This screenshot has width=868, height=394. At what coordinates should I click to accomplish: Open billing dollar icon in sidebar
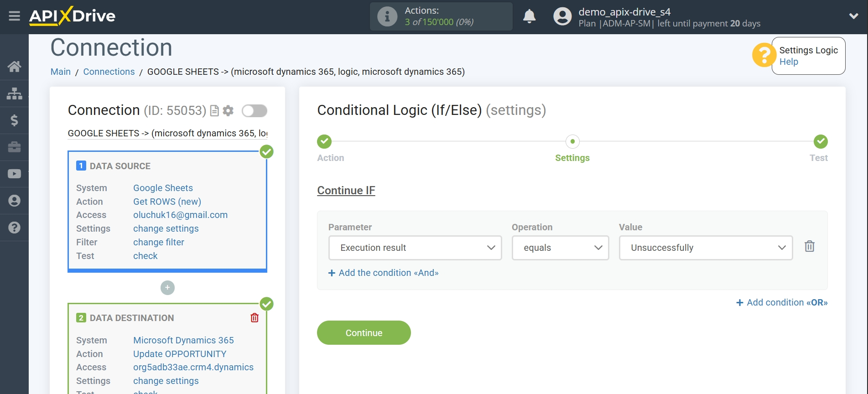click(14, 120)
